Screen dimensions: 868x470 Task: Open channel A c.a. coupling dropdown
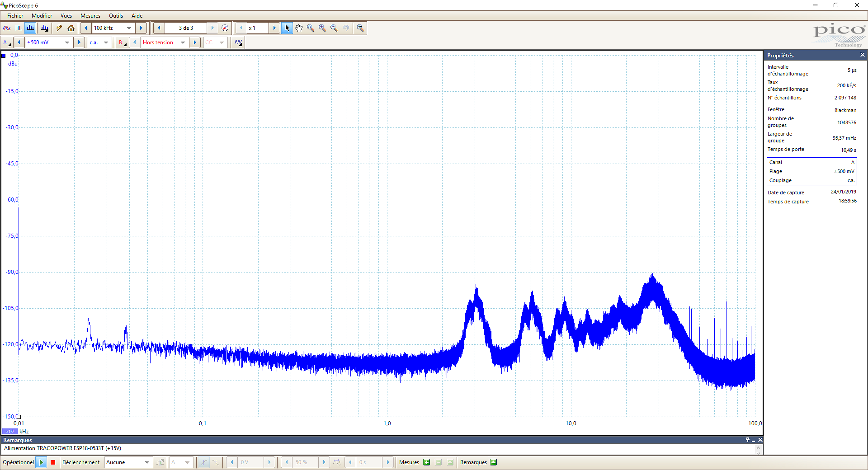click(106, 42)
